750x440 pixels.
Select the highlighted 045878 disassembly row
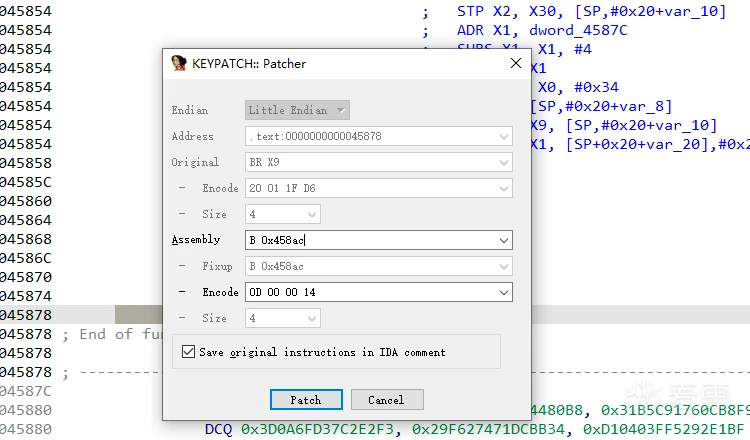tap(375, 315)
